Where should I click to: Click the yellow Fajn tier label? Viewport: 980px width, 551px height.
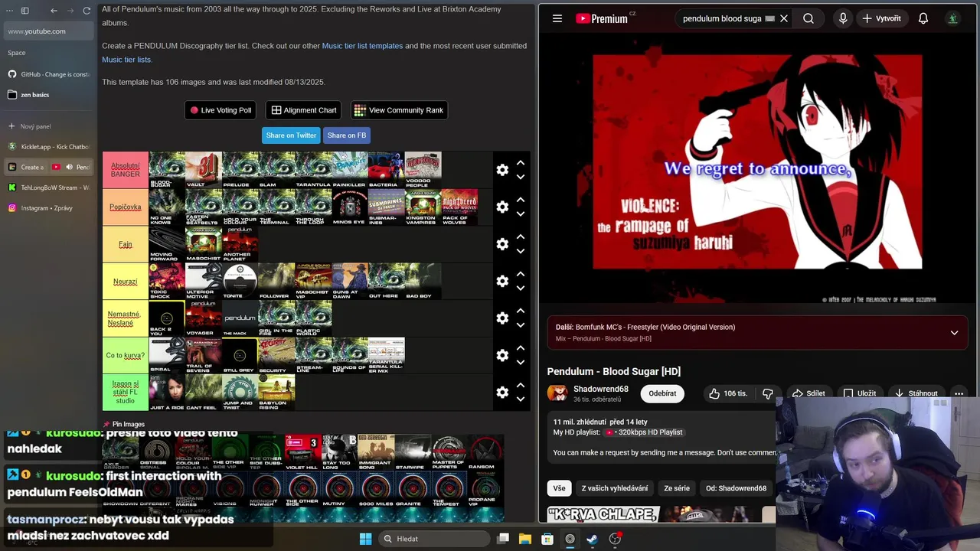pos(126,244)
